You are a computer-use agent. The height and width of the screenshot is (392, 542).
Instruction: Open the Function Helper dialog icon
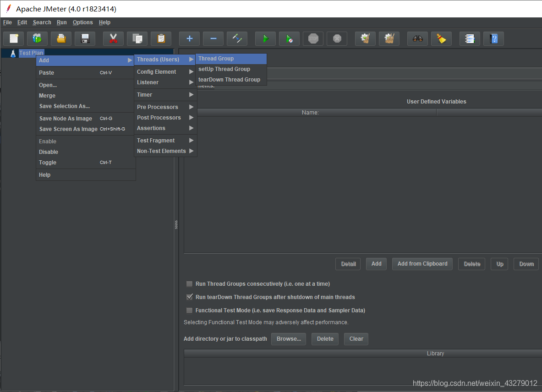coord(470,38)
